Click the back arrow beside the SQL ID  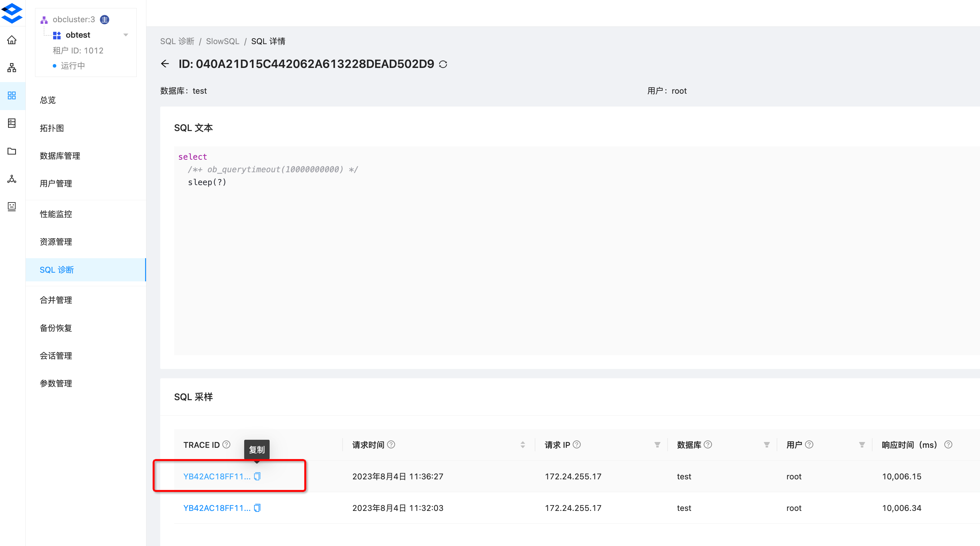pos(165,64)
